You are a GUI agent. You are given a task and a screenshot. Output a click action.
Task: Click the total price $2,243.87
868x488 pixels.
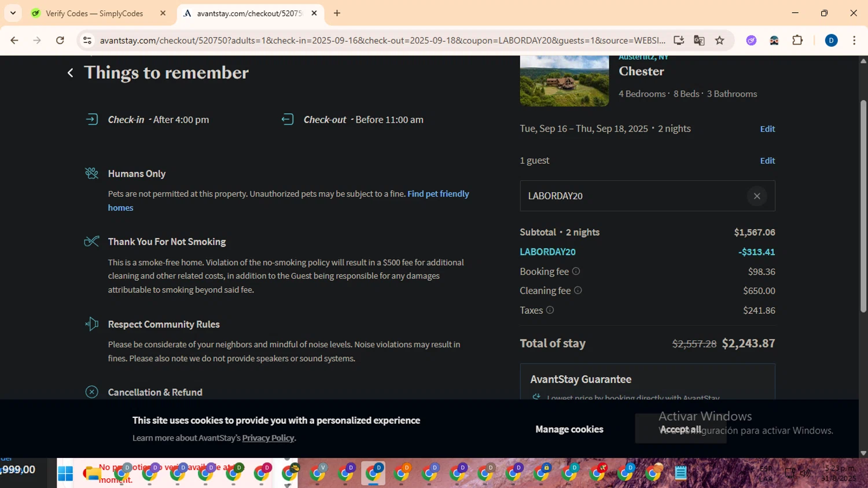pos(748,343)
